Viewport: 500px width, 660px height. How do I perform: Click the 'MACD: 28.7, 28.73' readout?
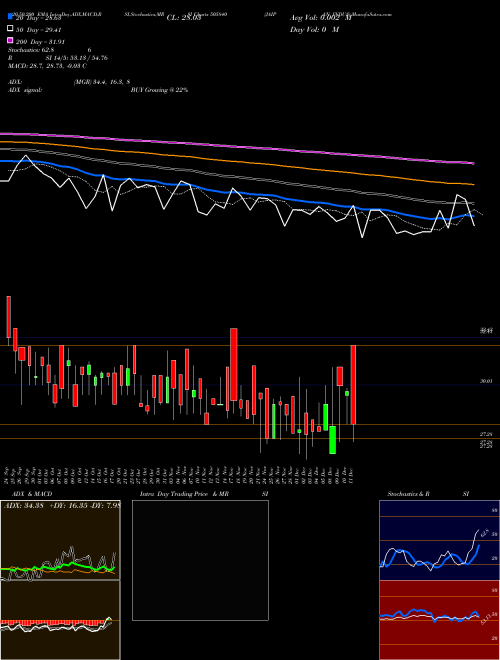point(36,66)
